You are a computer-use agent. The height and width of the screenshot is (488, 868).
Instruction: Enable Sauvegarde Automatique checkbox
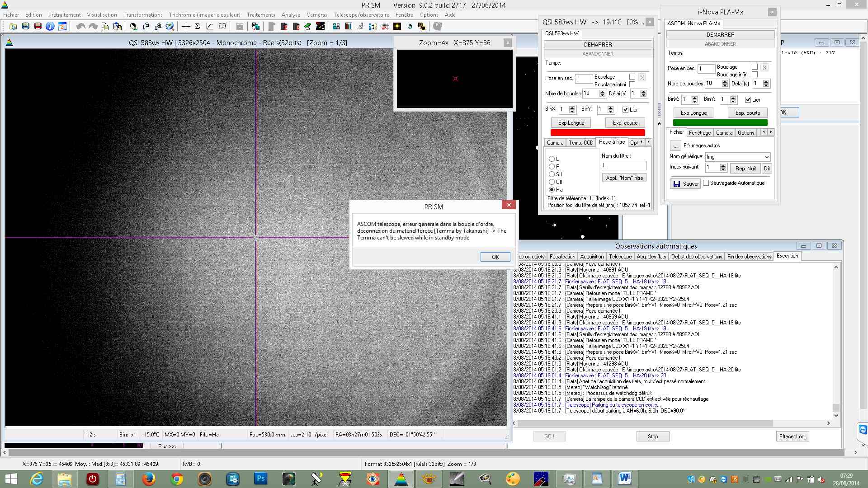(706, 183)
